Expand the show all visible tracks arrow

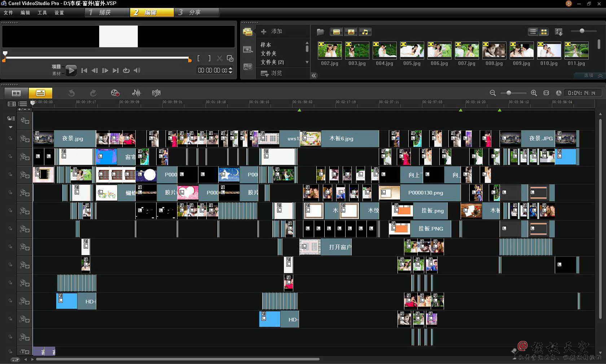[x=11, y=127]
